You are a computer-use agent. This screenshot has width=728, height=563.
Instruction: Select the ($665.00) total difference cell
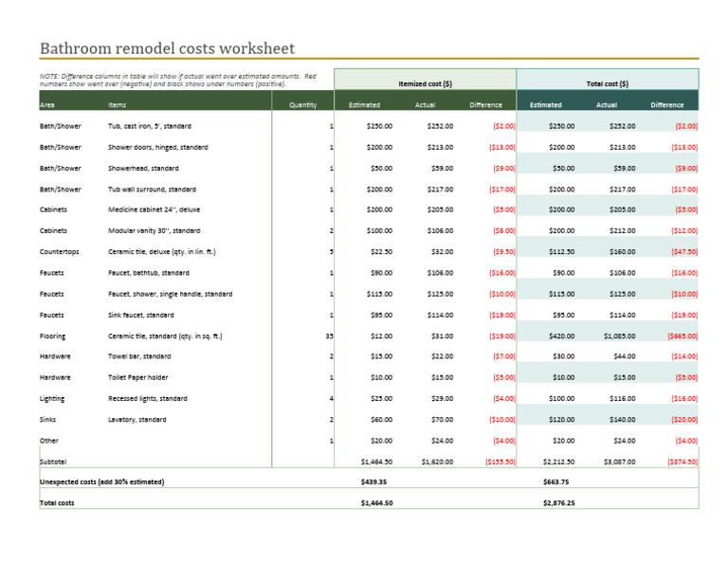coord(681,336)
